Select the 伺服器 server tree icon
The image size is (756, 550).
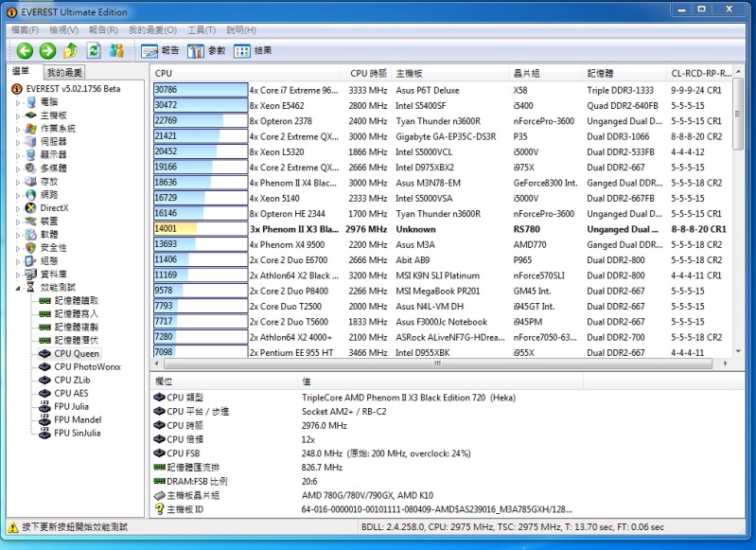(31, 141)
